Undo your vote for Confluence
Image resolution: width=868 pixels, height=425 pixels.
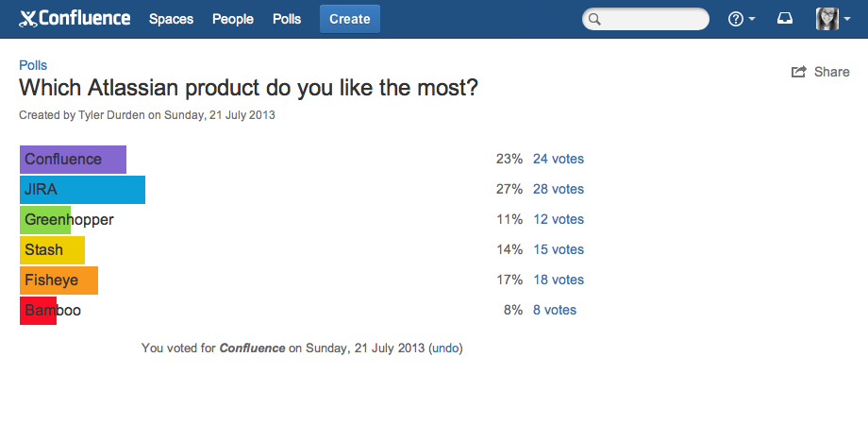point(445,348)
